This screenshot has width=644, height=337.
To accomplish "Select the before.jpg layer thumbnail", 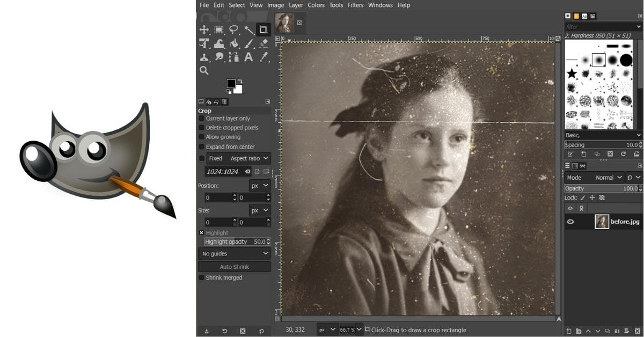I will click(602, 222).
